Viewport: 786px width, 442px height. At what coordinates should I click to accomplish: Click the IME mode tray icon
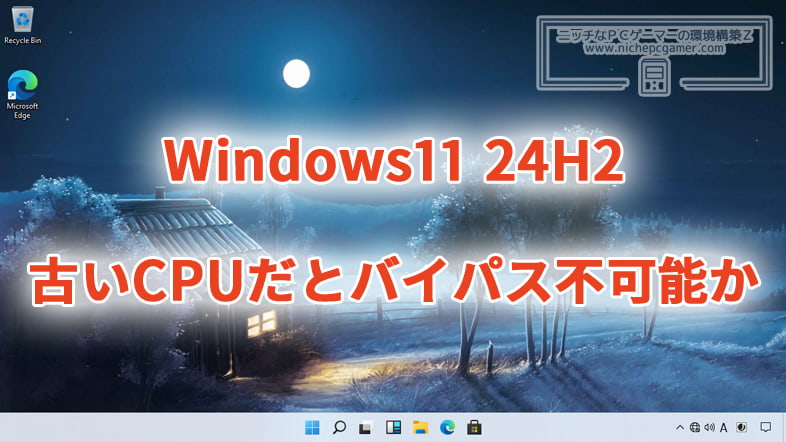click(741, 427)
